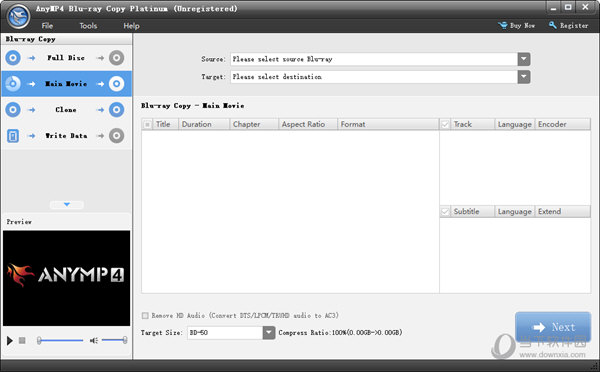This screenshot has width=600, height=372.
Task: Open the Help menu
Action: [x=131, y=26]
